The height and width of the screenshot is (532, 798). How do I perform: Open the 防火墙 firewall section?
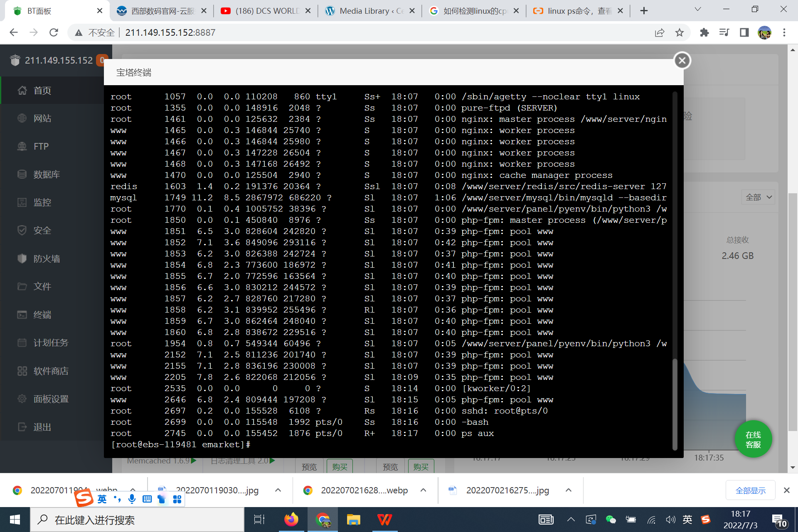click(x=46, y=259)
